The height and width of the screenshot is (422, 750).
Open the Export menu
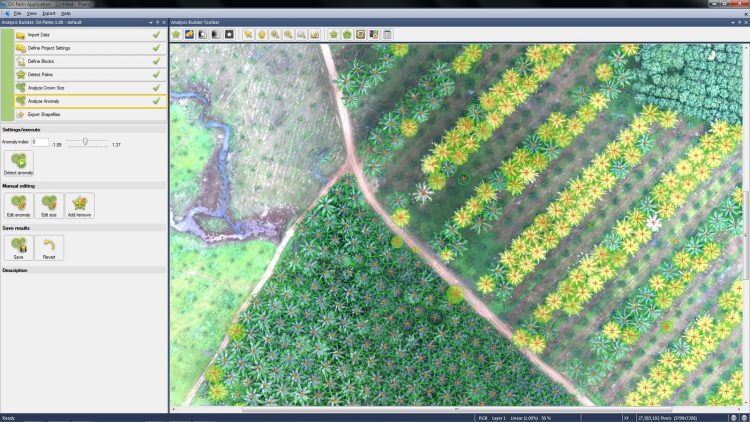coord(48,13)
